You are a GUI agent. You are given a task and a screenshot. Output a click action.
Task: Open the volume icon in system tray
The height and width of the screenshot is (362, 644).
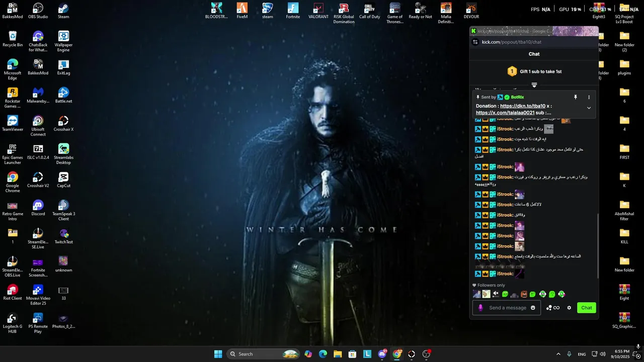coord(603,354)
